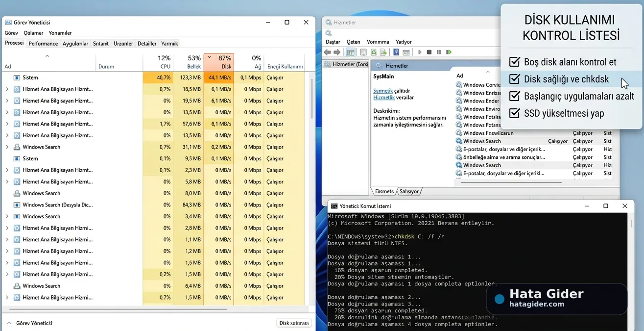Pause service with the pause icon
This screenshot has width=644, height=331.
439,52
